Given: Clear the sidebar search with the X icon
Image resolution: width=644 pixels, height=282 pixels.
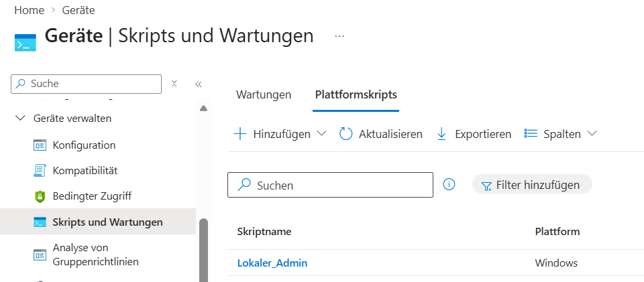Looking at the screenshot, I should click(x=174, y=84).
